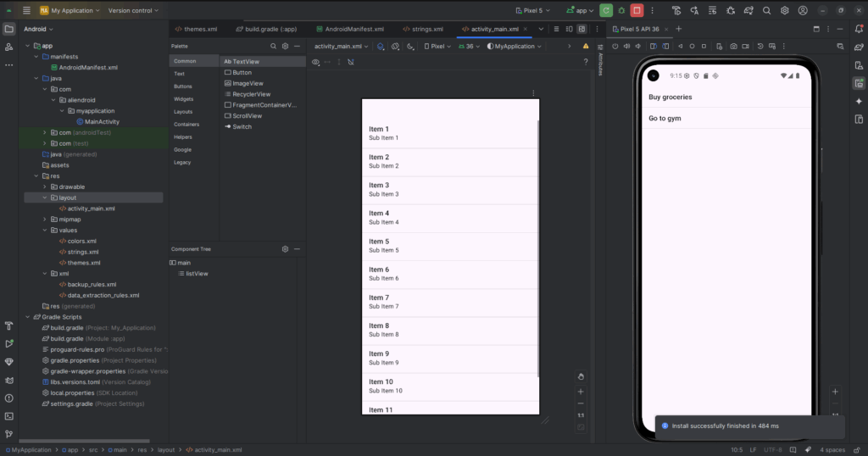Collapse the manifests folder

tap(36, 57)
